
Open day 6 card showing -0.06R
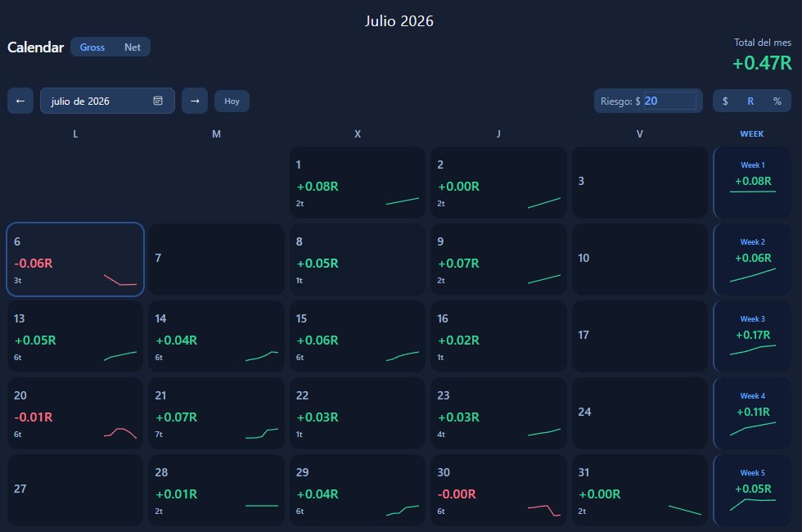(x=75, y=259)
